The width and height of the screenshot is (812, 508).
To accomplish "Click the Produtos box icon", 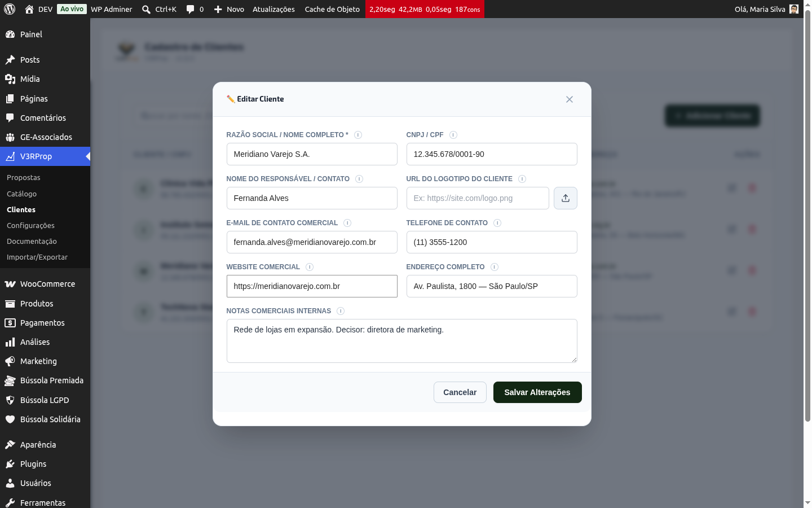I will click(x=10, y=304).
